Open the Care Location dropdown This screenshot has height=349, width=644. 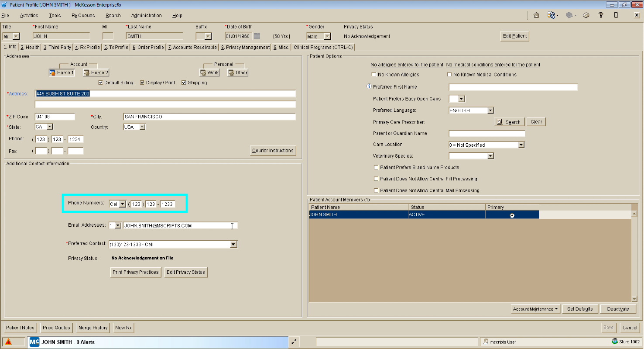coord(521,145)
